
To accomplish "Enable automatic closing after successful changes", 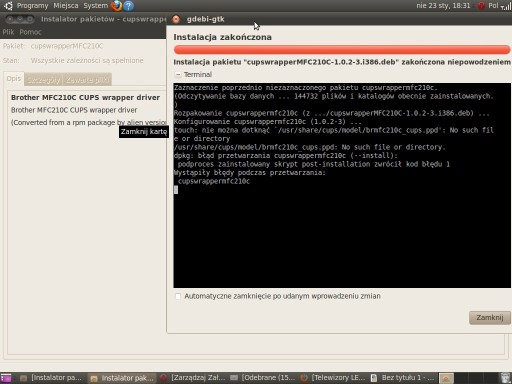I will click(178, 296).
